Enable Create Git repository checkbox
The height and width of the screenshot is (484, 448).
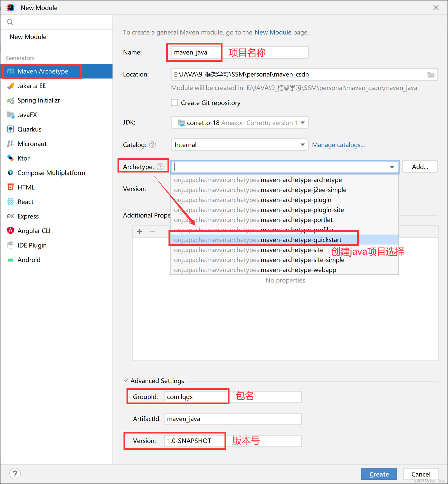pyautogui.click(x=174, y=103)
